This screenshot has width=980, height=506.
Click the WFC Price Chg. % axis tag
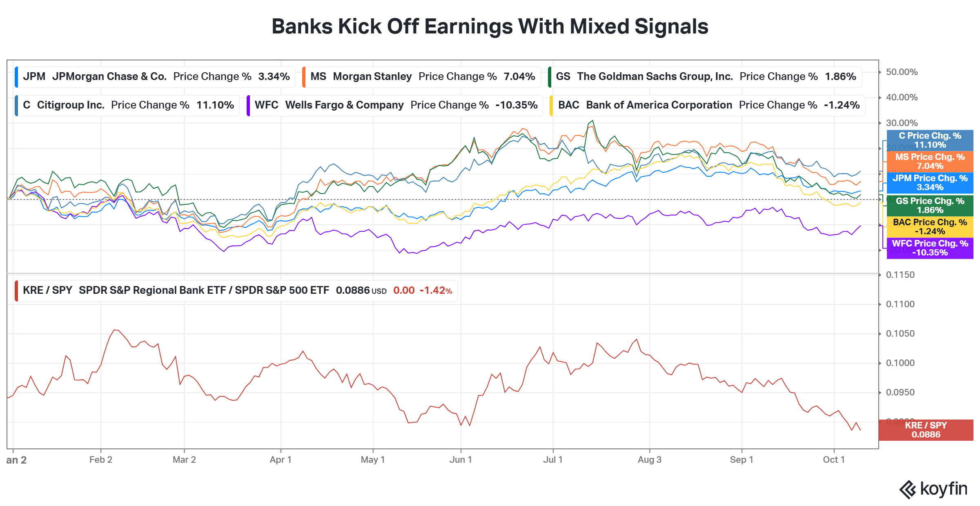tap(930, 248)
